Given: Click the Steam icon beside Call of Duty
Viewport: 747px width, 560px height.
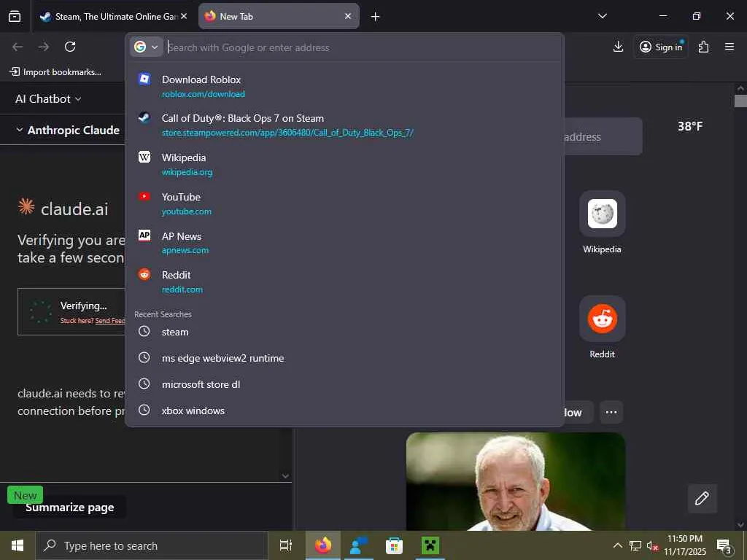Looking at the screenshot, I should click(x=144, y=117).
